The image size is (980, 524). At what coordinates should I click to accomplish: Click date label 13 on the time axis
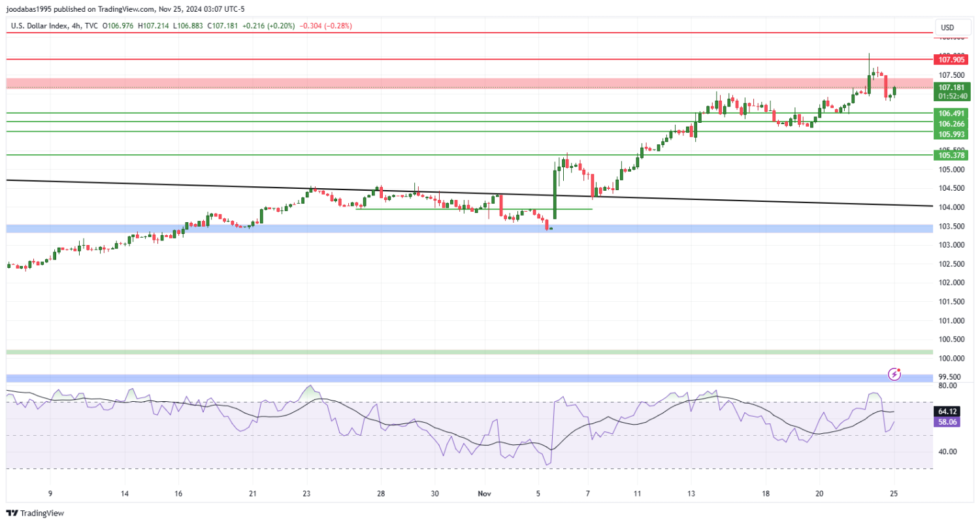click(692, 493)
